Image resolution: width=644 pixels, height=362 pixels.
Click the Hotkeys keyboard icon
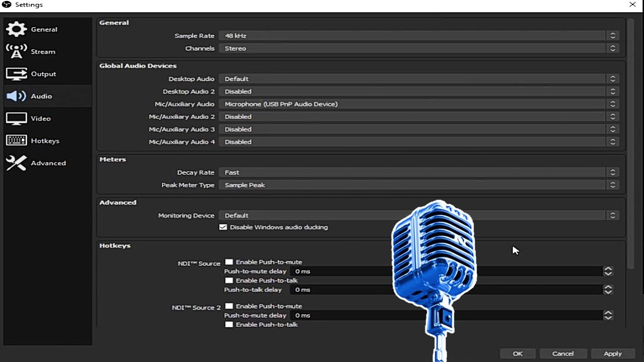point(16,141)
